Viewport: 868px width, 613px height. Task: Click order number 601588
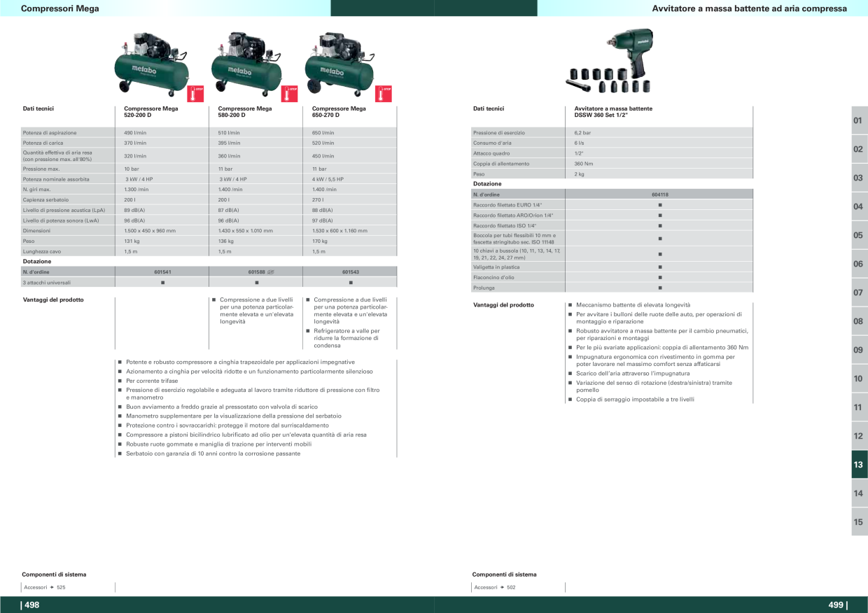[257, 272]
